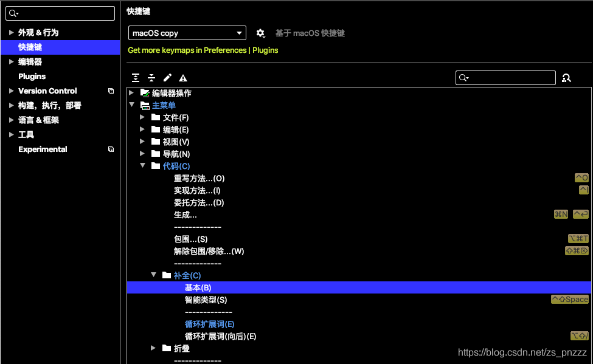593x364 pixels.
Task: Expand the 折叠 tree node
Action: [x=153, y=348]
